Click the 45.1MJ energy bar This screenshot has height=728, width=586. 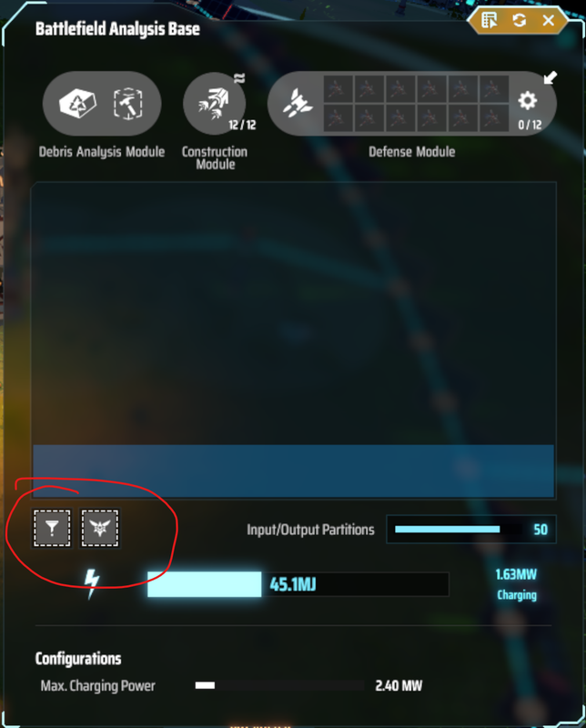click(298, 584)
